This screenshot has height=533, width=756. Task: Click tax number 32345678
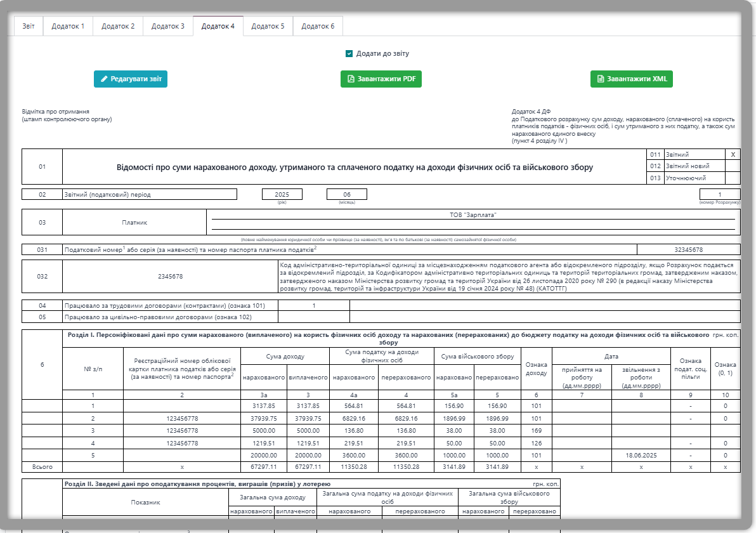pos(689,250)
